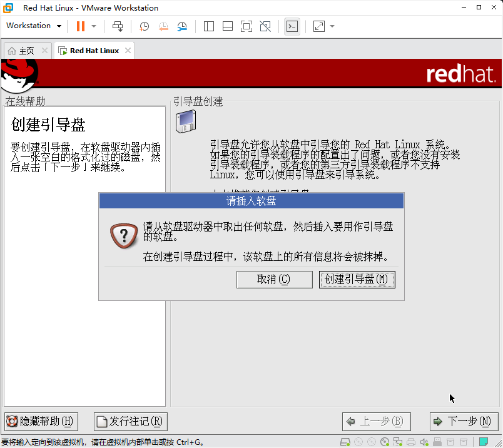Enter full screen mode
This screenshot has width=503, height=448.
point(246,26)
